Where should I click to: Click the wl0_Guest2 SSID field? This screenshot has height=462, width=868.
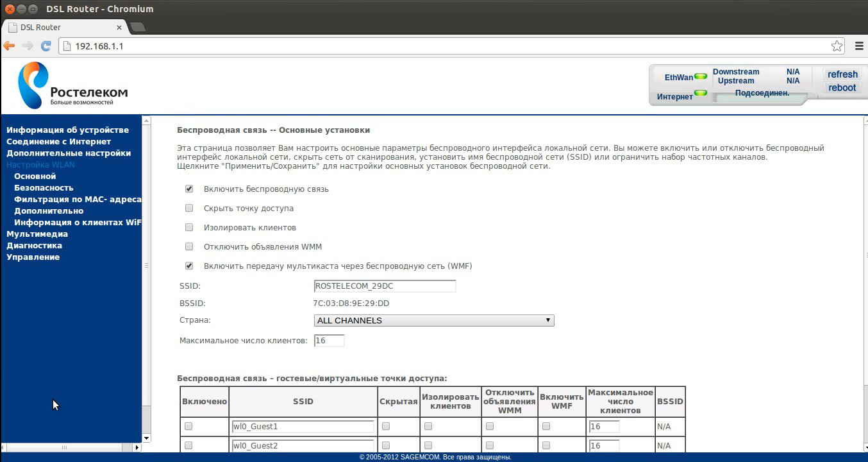[x=303, y=446]
